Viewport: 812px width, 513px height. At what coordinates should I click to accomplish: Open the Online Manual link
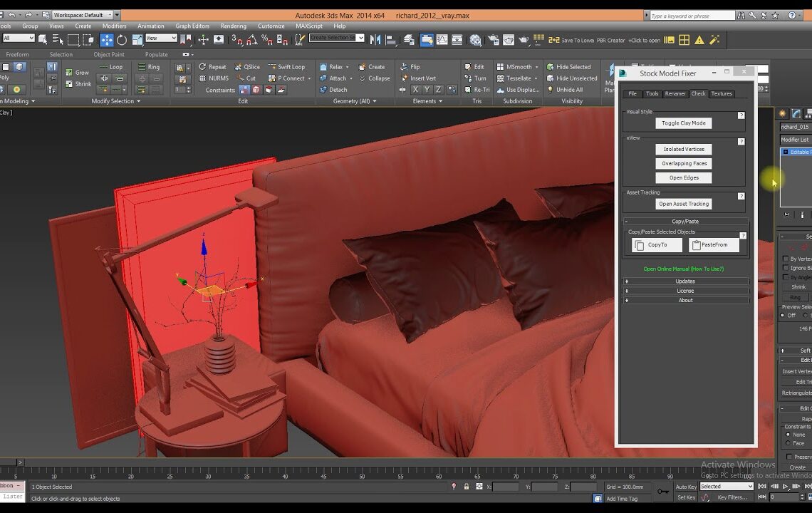(x=683, y=269)
